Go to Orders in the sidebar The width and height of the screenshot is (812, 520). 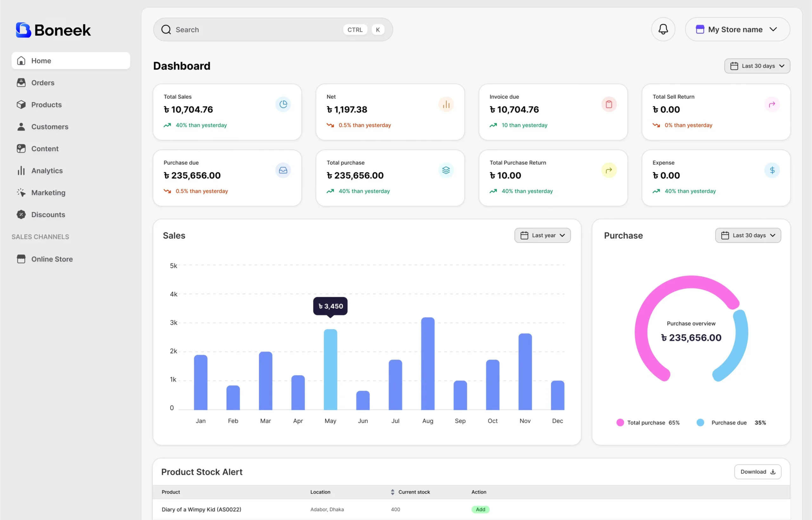click(x=43, y=83)
